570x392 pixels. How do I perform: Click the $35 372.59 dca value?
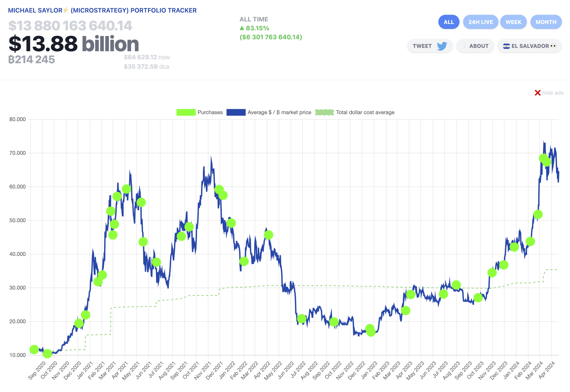click(146, 67)
